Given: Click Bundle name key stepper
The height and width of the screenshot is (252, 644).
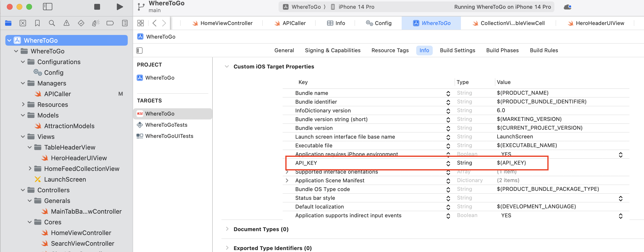Looking at the screenshot, I should tap(448, 93).
